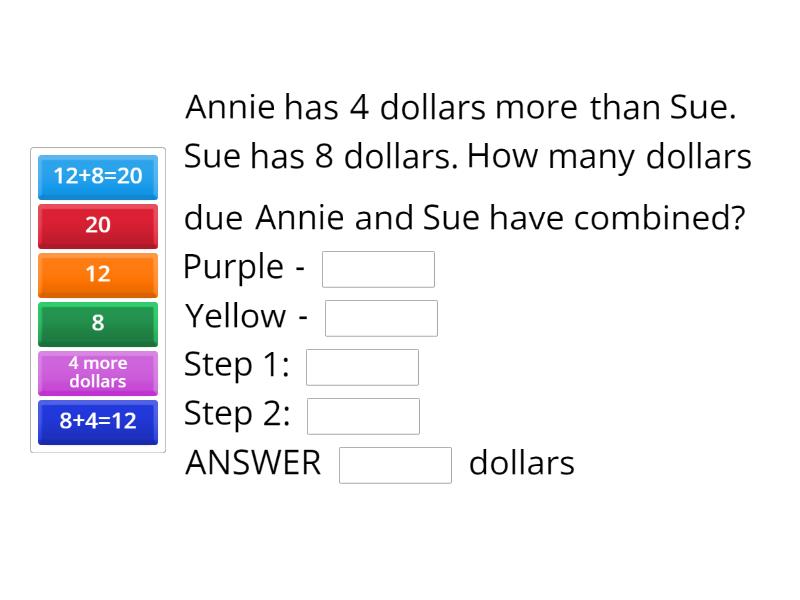The width and height of the screenshot is (800, 600).
Task: Click the 'Step 2:' label
Action: 237,415
